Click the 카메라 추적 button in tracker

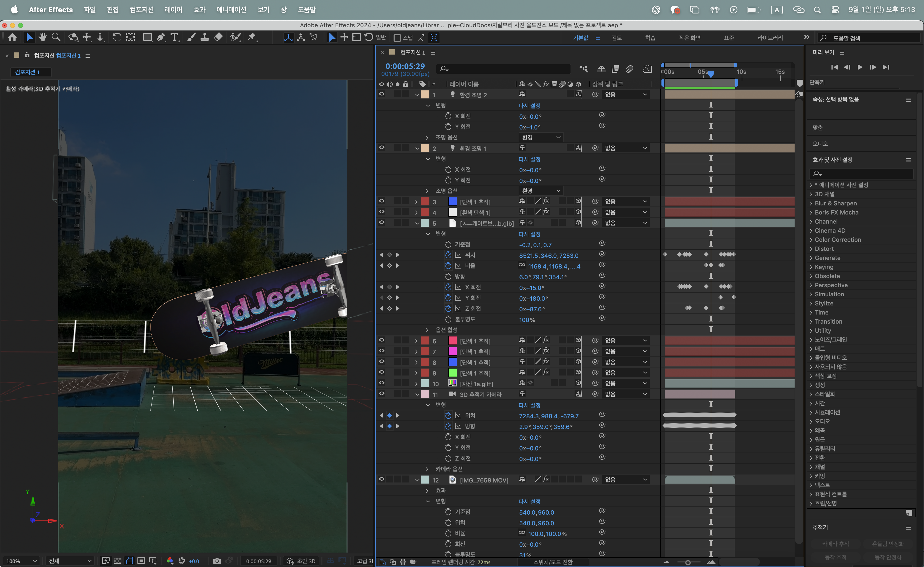(x=835, y=544)
